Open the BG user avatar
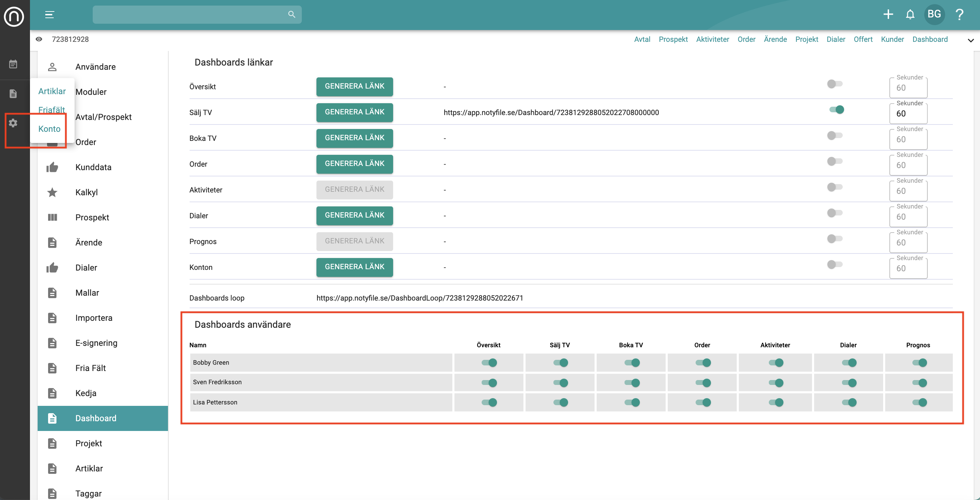 pos(934,14)
